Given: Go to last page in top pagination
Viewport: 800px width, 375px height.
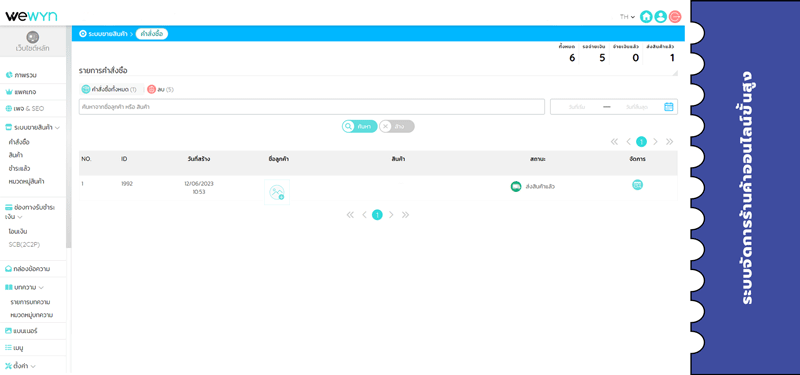Looking at the screenshot, I should point(669,142).
